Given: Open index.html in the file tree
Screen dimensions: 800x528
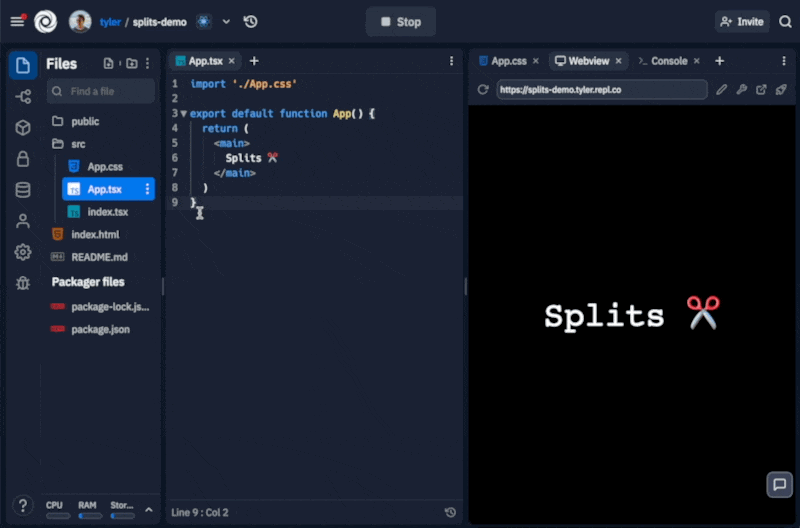Looking at the screenshot, I should click(95, 234).
